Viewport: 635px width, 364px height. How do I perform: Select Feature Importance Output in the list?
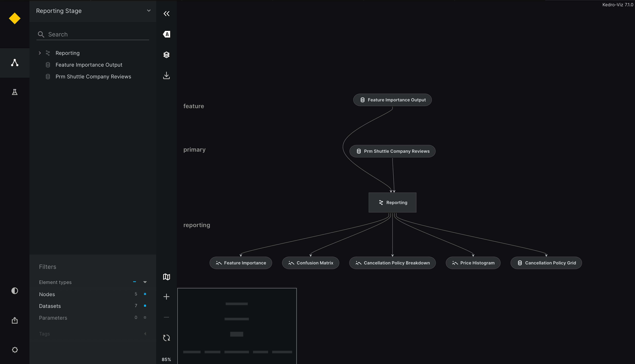pyautogui.click(x=89, y=65)
